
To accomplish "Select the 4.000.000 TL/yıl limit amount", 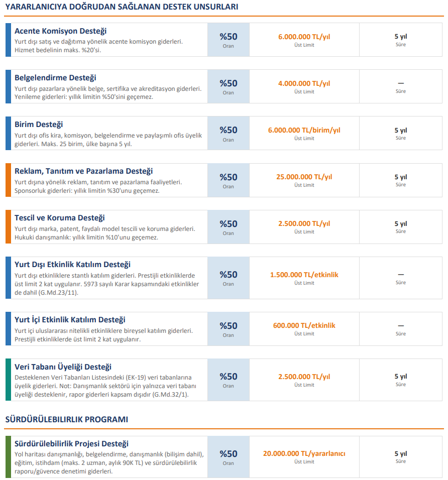I will pos(304,83).
